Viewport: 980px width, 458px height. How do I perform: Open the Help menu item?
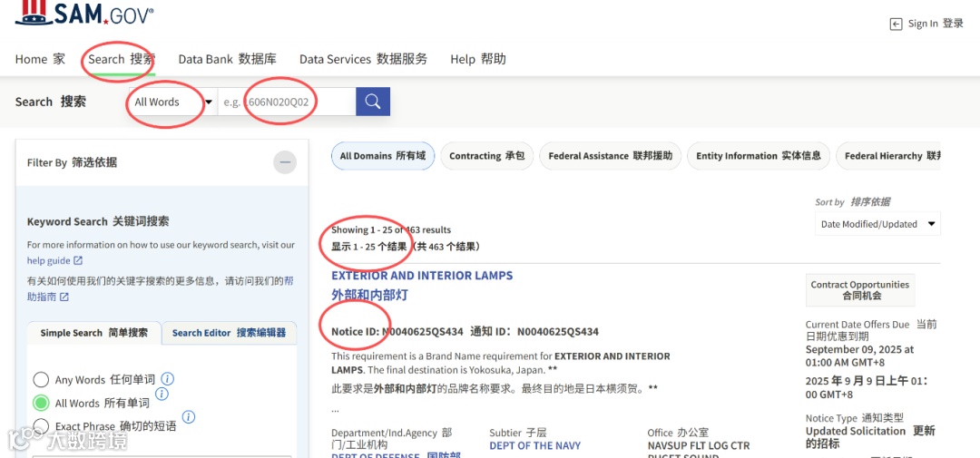[478, 59]
